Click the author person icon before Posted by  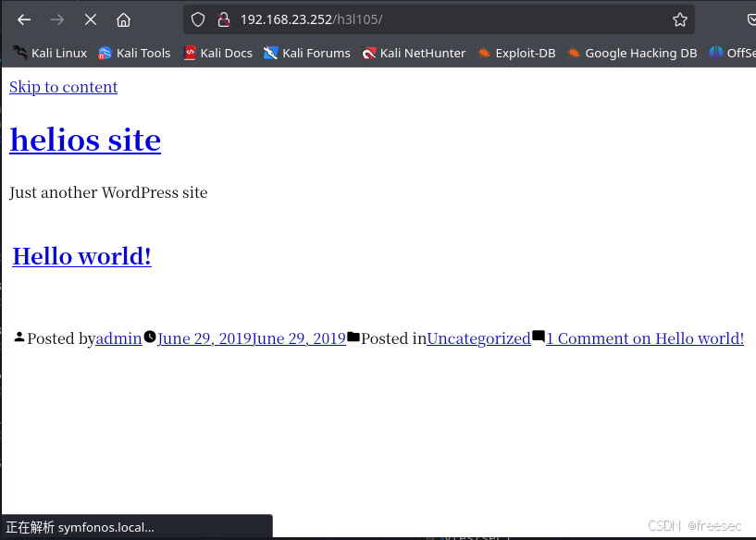point(19,337)
